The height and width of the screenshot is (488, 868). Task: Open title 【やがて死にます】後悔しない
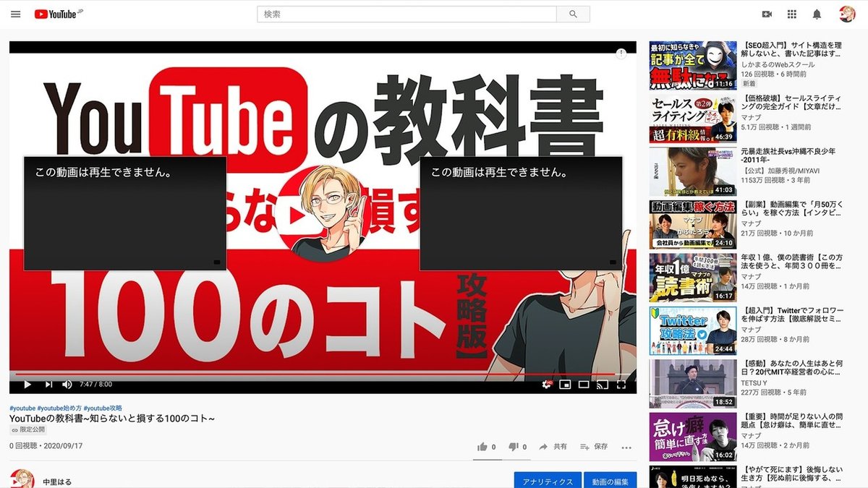pos(791,473)
